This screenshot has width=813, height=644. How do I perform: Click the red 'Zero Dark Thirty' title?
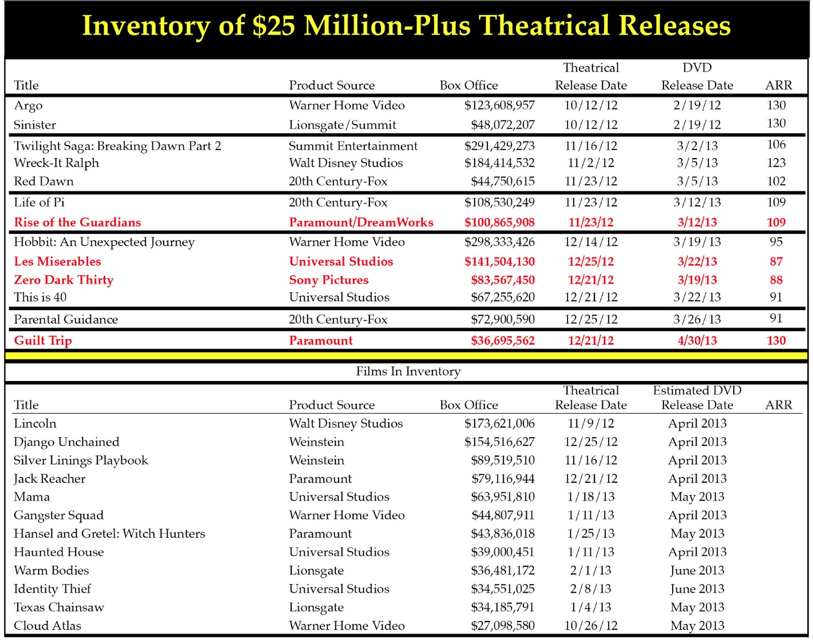(x=64, y=280)
